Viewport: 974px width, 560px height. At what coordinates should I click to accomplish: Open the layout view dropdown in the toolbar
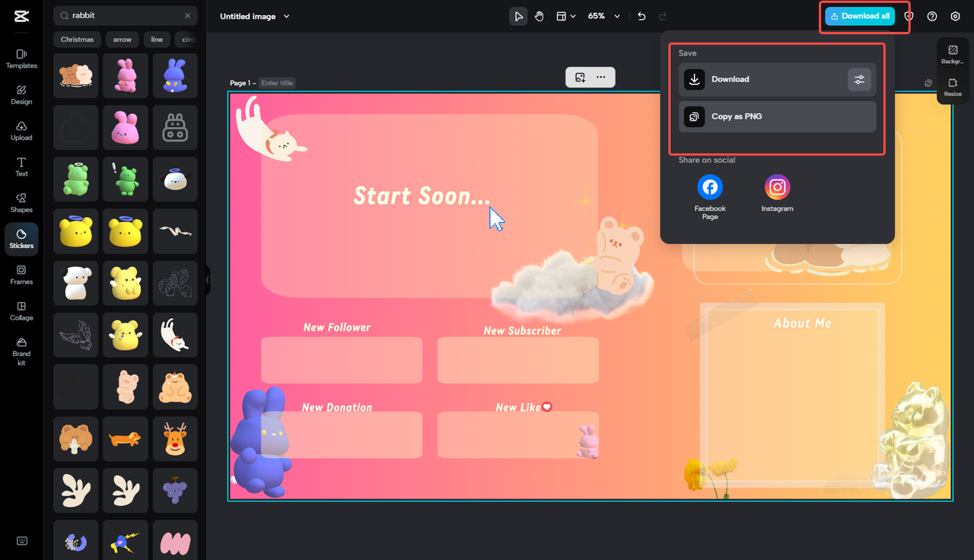[566, 15]
